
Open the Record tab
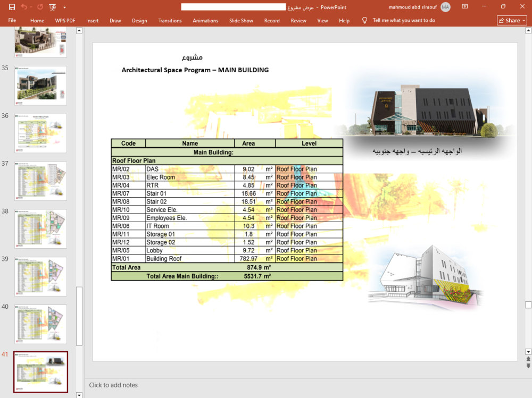pos(272,20)
